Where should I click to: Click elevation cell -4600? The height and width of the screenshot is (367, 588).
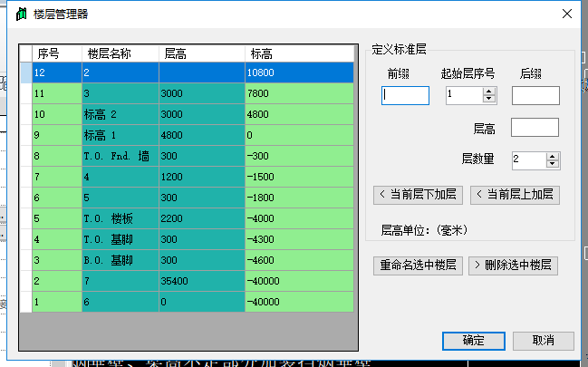pos(299,260)
